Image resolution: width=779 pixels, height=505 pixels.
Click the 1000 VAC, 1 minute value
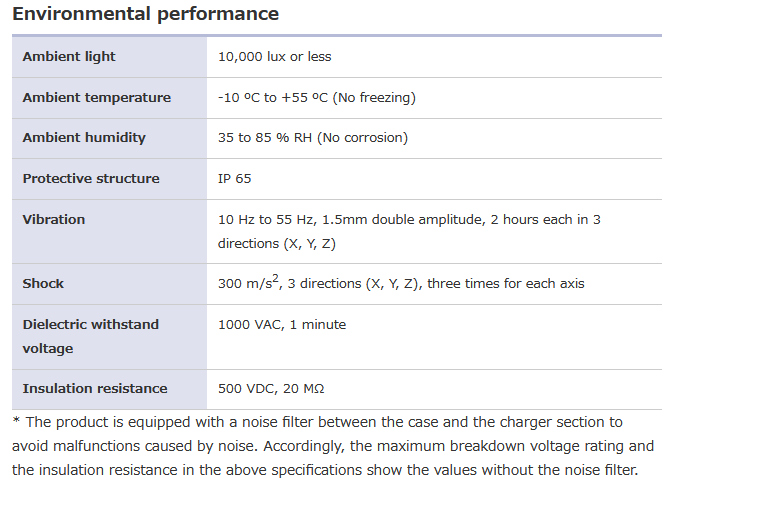[x=282, y=325]
